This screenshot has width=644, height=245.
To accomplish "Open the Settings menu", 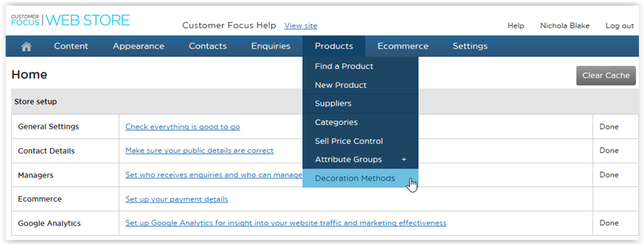I will click(x=470, y=46).
